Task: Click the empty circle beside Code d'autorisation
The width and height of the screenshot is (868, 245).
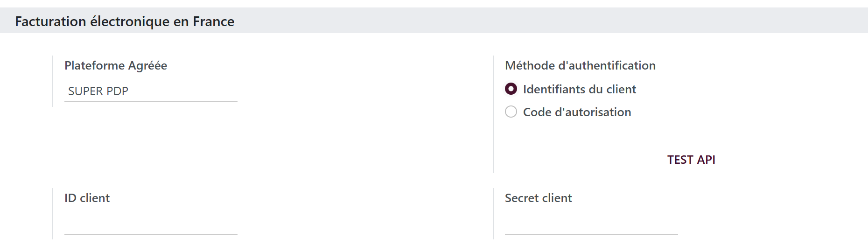Action: point(511,112)
